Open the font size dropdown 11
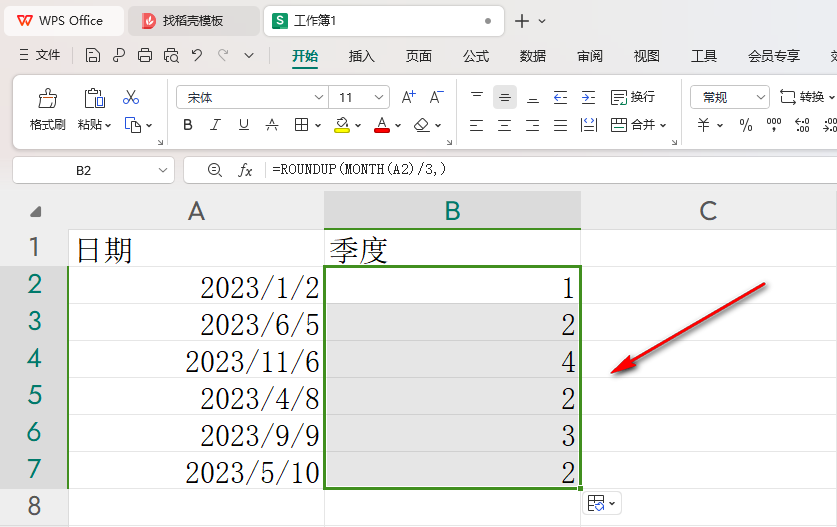 coord(378,97)
